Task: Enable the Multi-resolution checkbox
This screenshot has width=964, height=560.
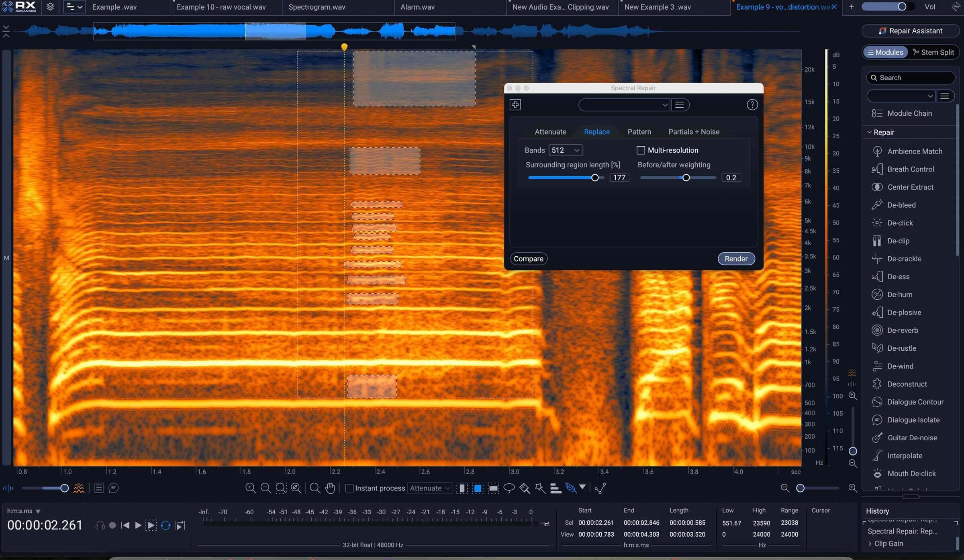Action: (641, 150)
